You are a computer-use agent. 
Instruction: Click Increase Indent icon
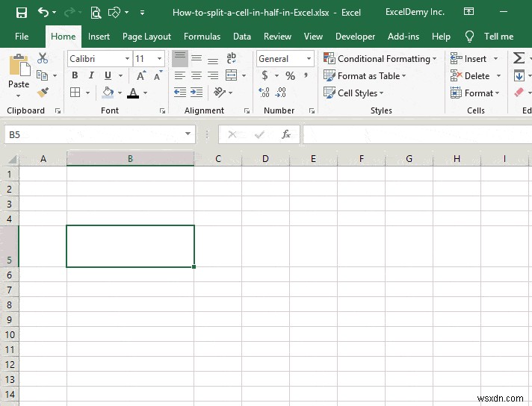point(197,93)
